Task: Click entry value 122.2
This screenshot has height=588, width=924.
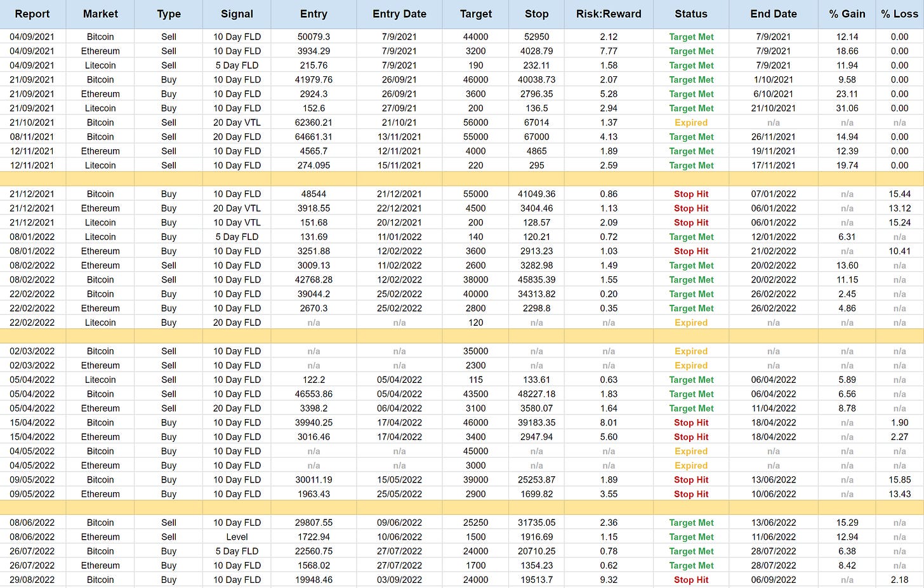Action: 313,380
